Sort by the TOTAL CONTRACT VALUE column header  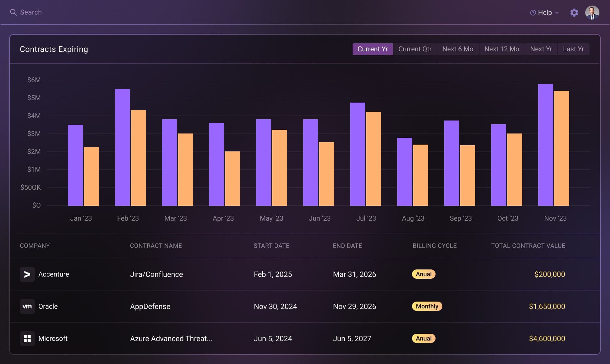coord(528,246)
